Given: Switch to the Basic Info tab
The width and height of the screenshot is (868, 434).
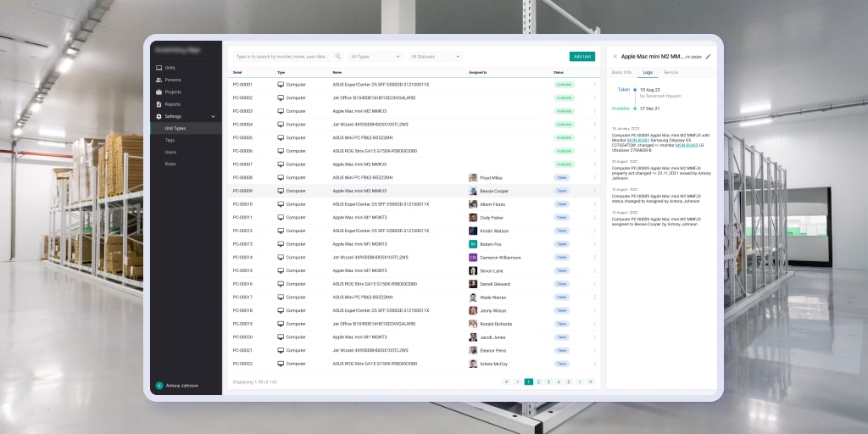Looking at the screenshot, I should coord(621,72).
